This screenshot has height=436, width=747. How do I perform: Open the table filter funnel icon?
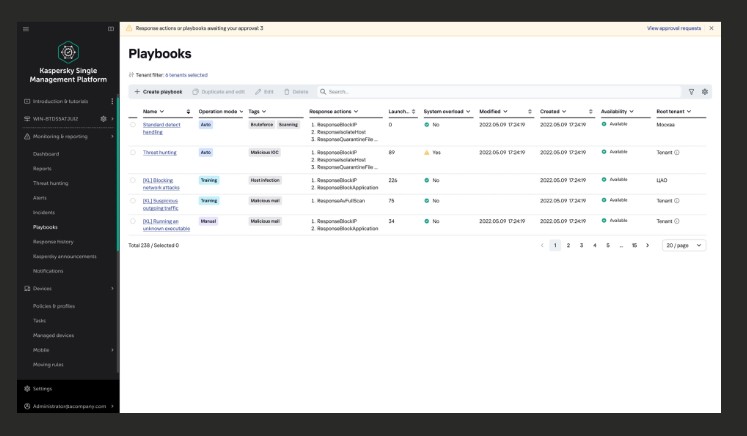click(690, 91)
